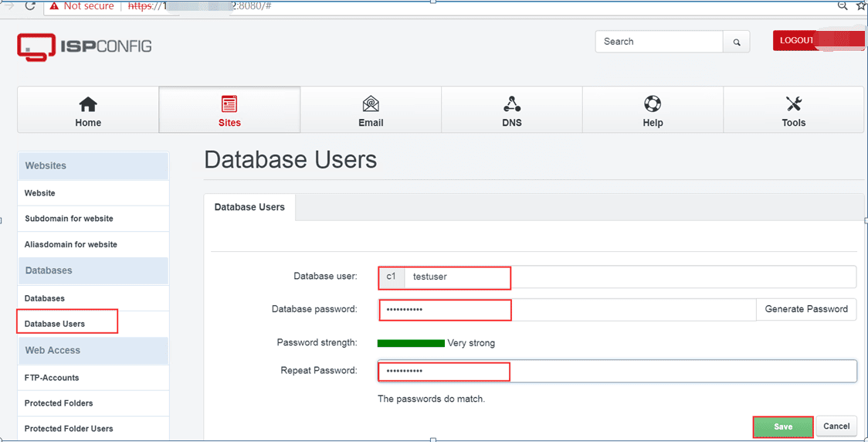Click the 'Repeat Password:' label
Viewport: 868px width, 442px height.
click(319, 371)
